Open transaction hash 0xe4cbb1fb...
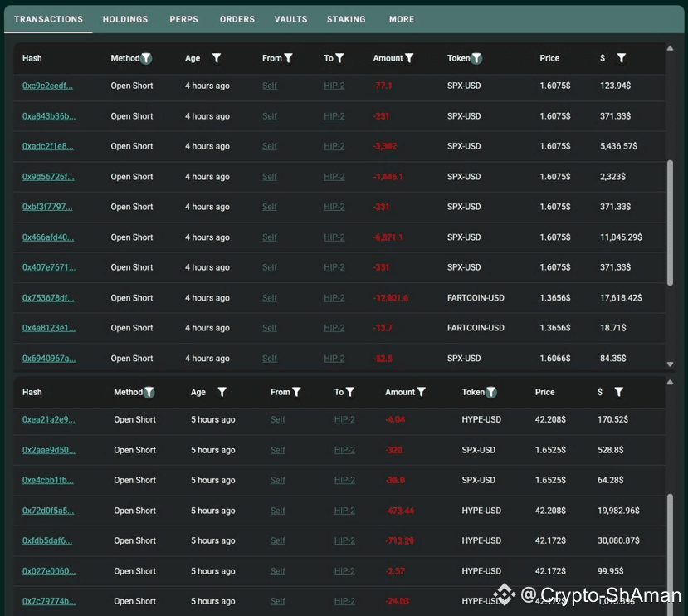 (x=48, y=481)
